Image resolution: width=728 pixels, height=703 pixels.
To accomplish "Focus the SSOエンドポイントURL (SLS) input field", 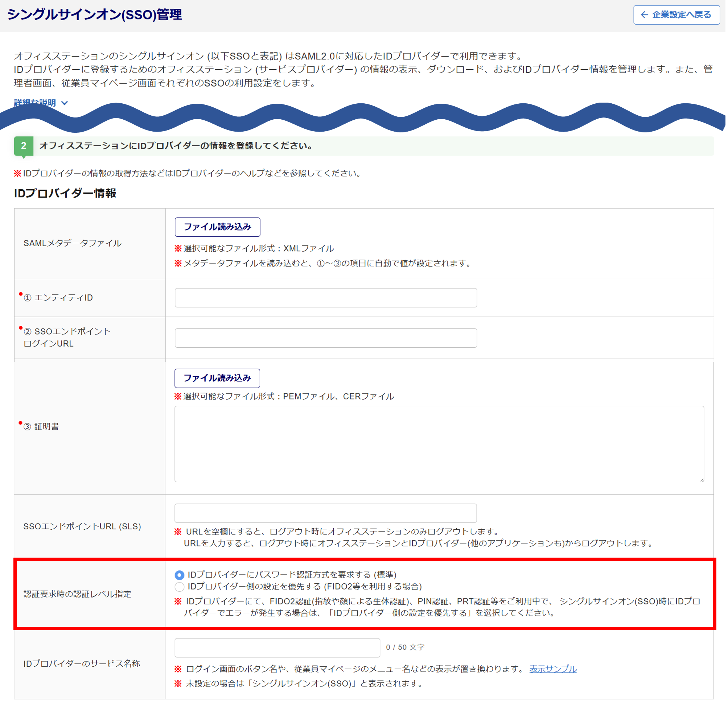I will click(x=325, y=513).
